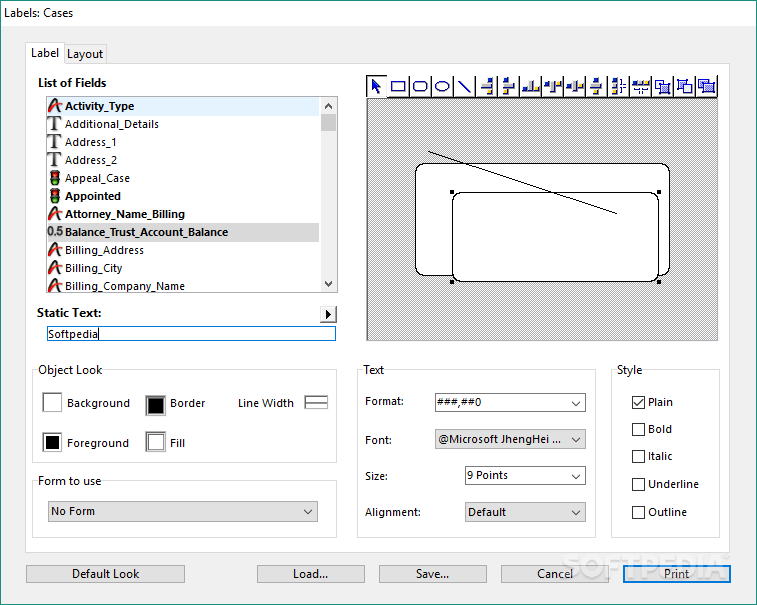
Task: Click the Print button
Action: click(677, 574)
